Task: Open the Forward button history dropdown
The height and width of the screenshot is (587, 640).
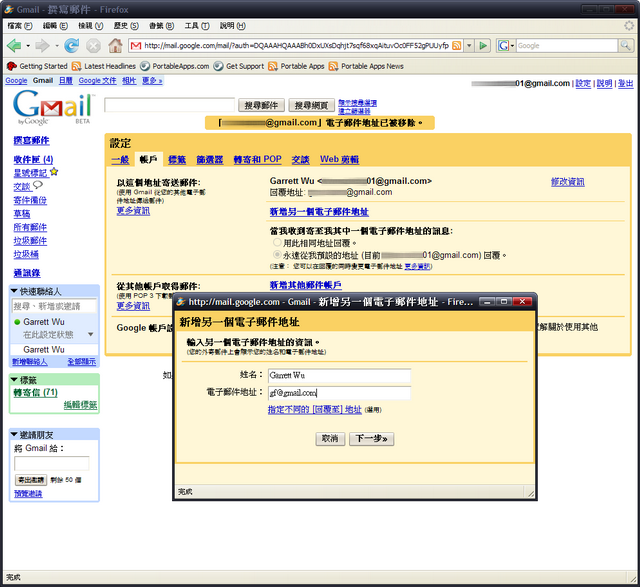Action: point(57,46)
